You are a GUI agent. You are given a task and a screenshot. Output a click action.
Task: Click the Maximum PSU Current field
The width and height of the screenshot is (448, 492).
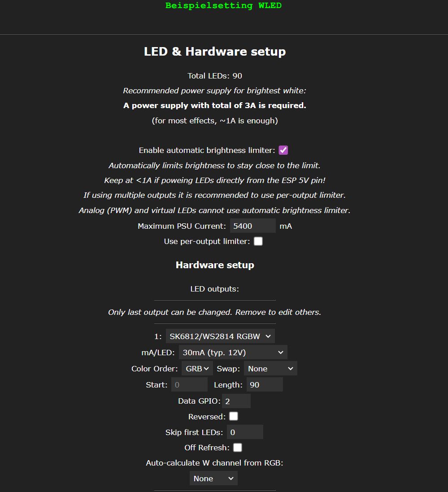click(252, 226)
